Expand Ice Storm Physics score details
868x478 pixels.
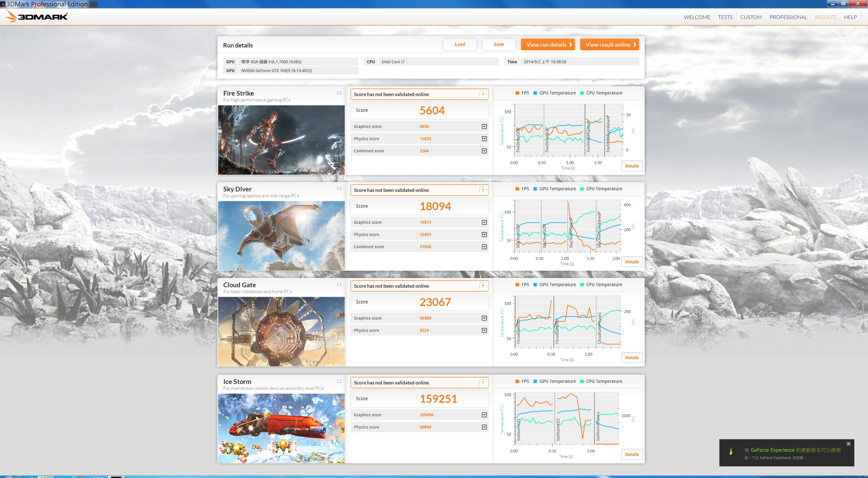click(484, 427)
